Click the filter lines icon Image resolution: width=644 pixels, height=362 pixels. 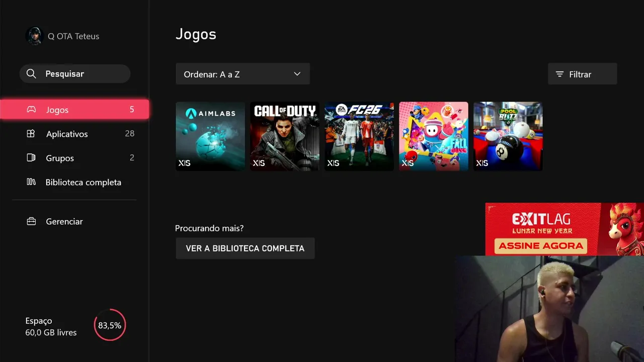click(x=559, y=74)
